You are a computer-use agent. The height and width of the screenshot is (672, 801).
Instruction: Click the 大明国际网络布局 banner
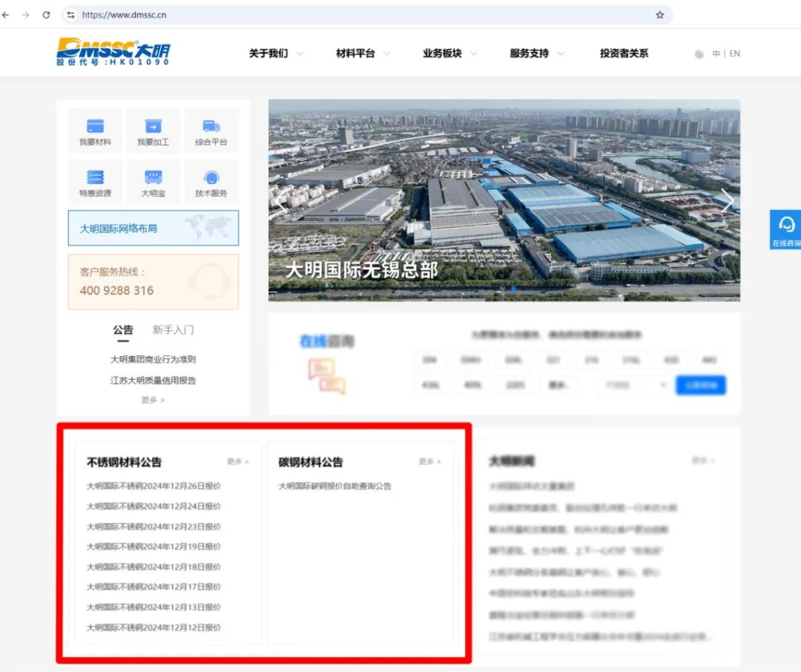point(154,228)
